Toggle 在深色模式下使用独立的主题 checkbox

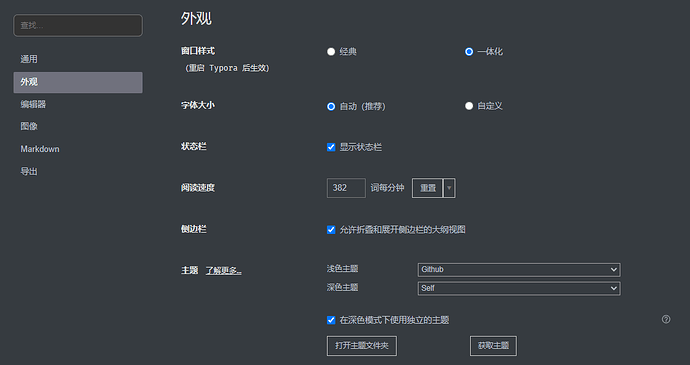pos(331,320)
